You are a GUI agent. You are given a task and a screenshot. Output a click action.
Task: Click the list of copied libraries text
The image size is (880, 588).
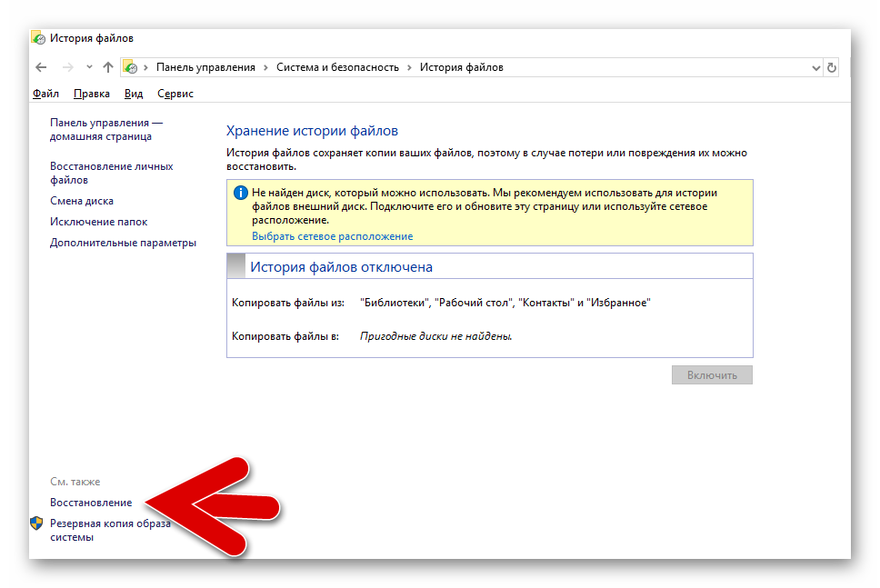505,303
